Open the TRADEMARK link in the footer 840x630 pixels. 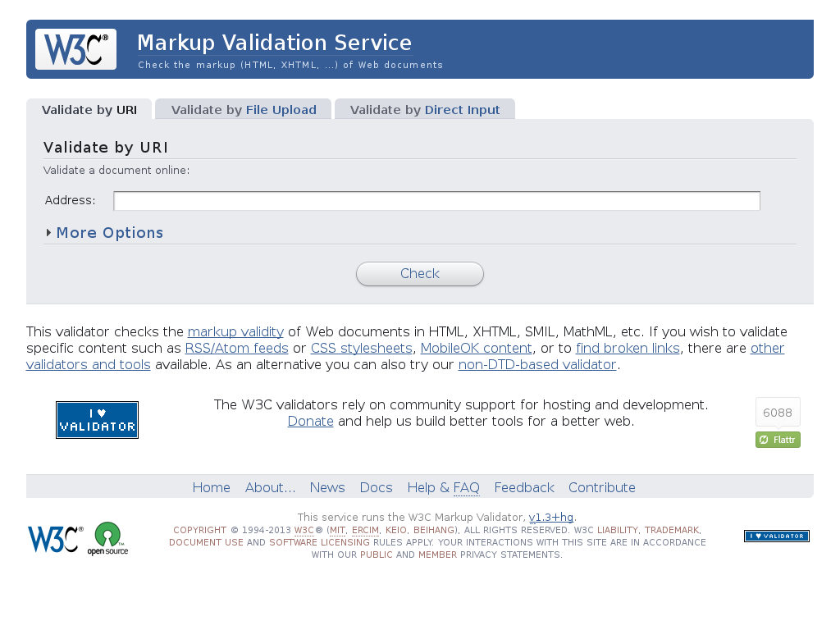click(672, 530)
